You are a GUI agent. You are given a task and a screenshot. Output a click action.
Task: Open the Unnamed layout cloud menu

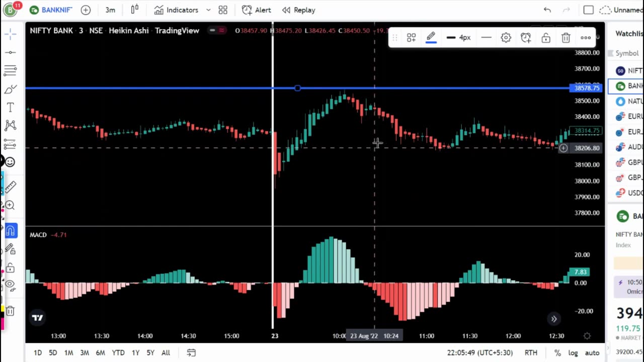point(622,10)
